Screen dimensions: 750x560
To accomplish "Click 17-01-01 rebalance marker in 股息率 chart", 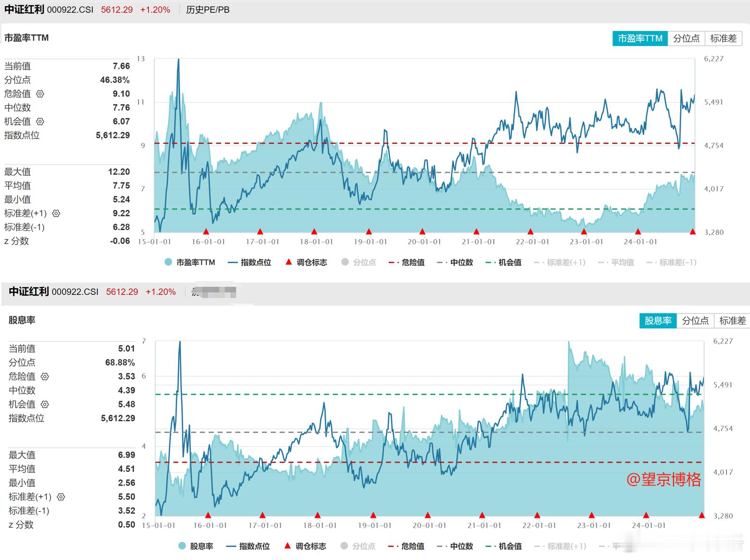I will point(263,515).
